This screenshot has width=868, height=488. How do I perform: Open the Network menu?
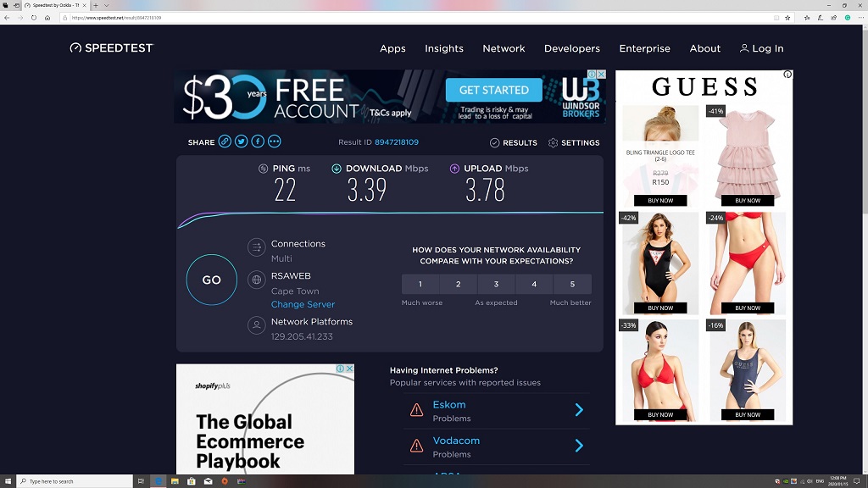pos(504,48)
